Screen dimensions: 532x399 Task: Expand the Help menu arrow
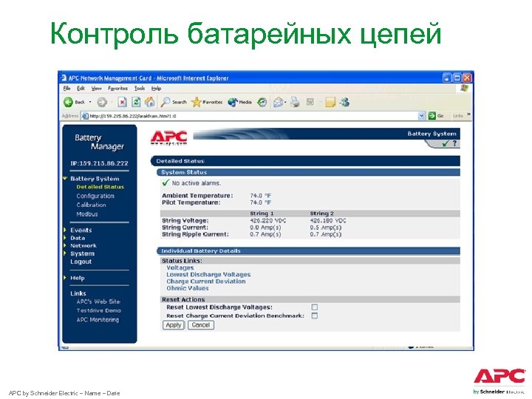[x=65, y=278]
